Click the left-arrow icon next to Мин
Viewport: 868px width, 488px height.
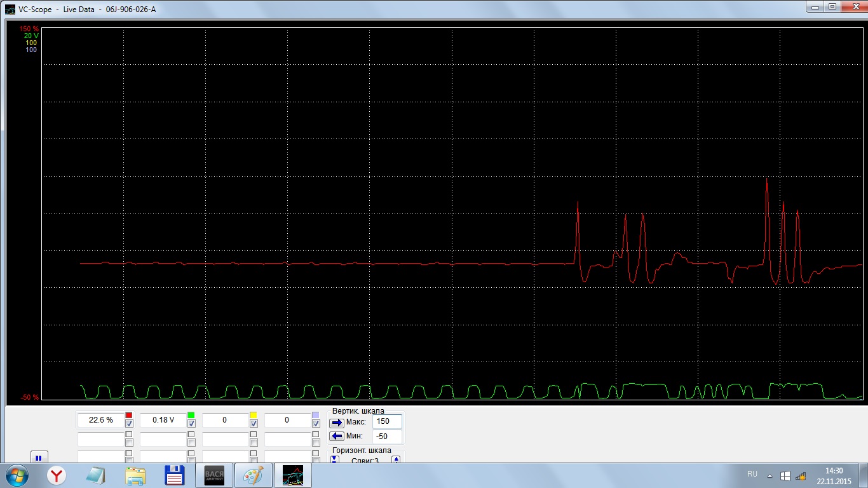pos(337,436)
